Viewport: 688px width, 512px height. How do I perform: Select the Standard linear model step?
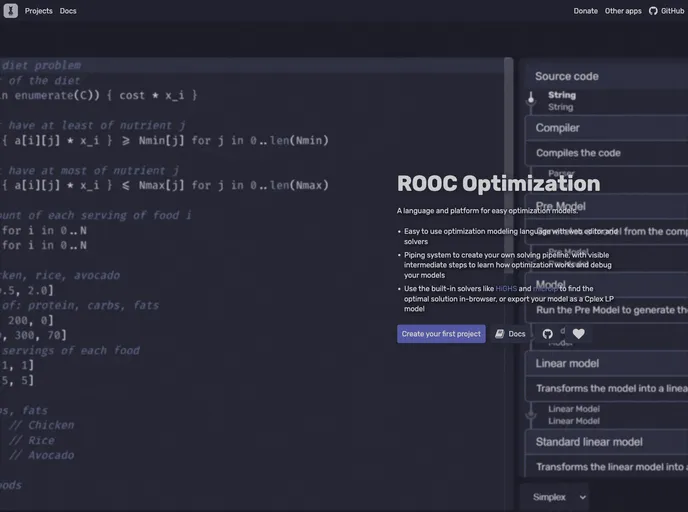608,442
